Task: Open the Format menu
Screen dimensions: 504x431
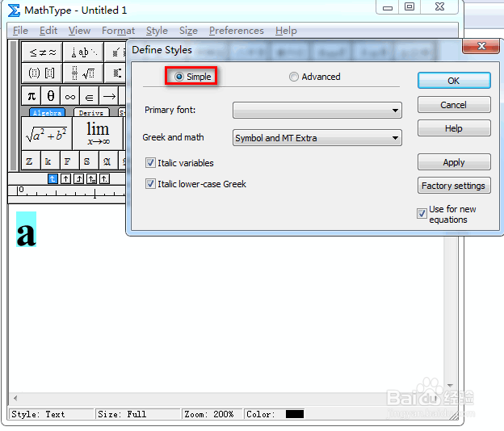Action: [118, 31]
